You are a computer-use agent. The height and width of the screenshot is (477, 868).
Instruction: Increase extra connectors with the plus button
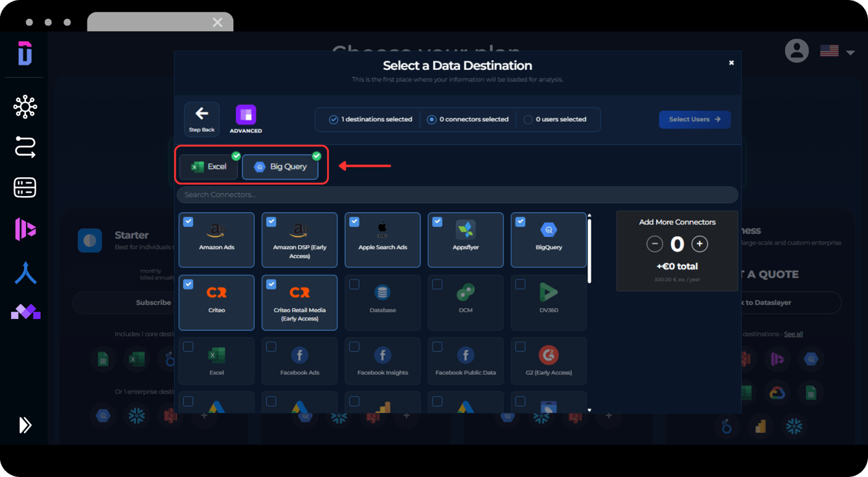(x=700, y=244)
